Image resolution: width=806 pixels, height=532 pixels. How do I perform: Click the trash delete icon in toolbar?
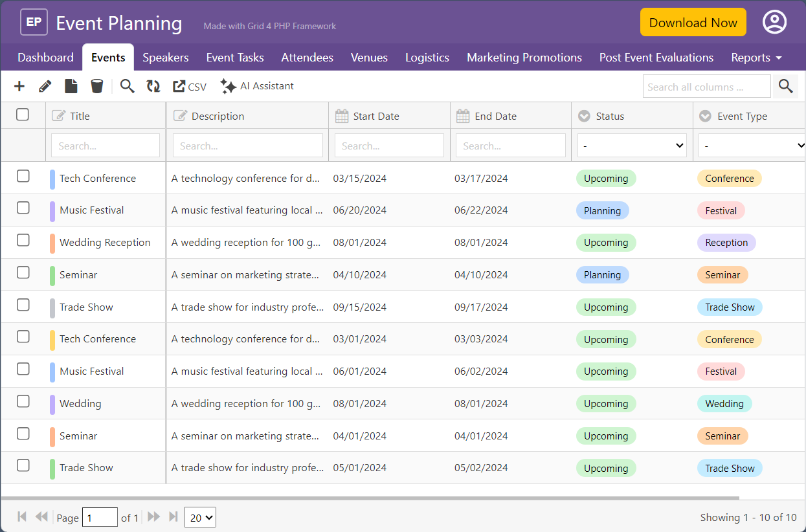(96, 86)
